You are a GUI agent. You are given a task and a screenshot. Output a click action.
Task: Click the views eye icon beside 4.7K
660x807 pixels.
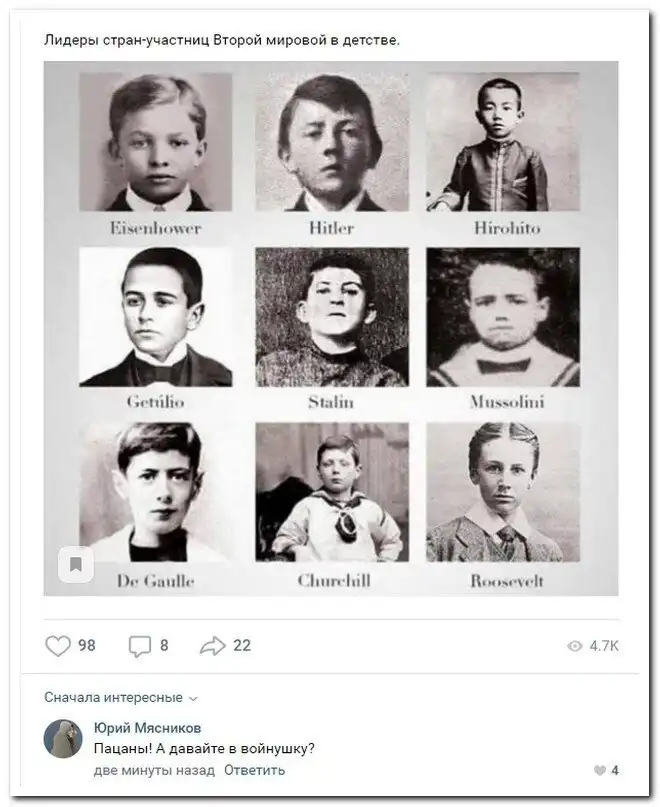pos(575,647)
